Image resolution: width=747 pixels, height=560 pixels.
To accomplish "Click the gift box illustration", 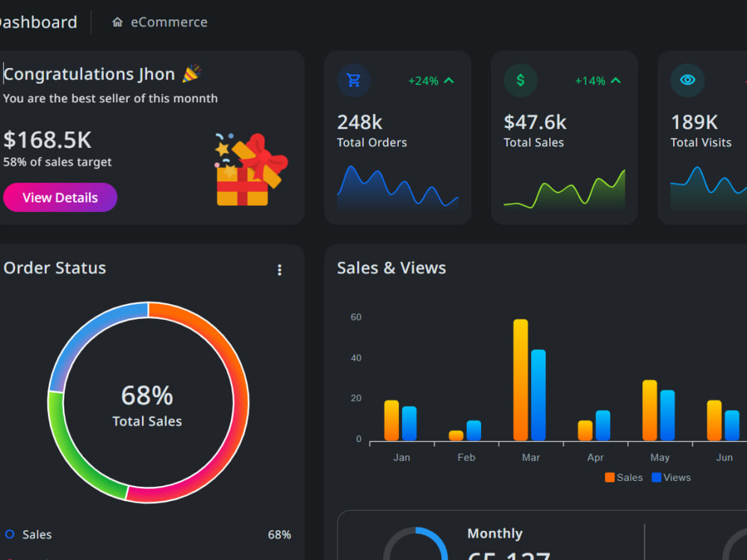I will [250, 169].
